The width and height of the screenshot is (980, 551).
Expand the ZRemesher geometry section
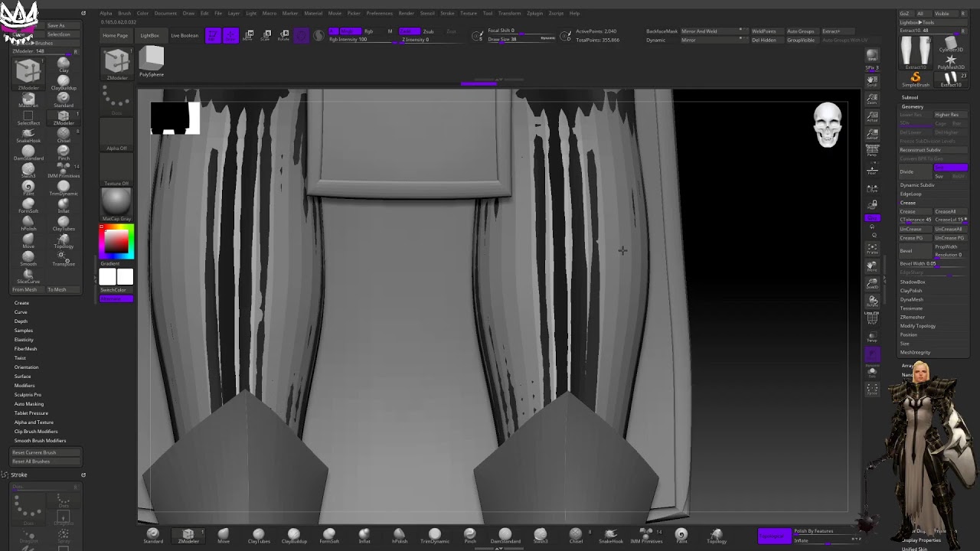click(x=913, y=317)
